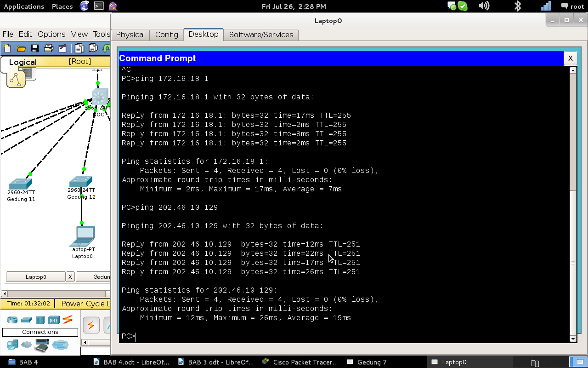Select the WAN Emulation cloud category icon

coord(27,344)
